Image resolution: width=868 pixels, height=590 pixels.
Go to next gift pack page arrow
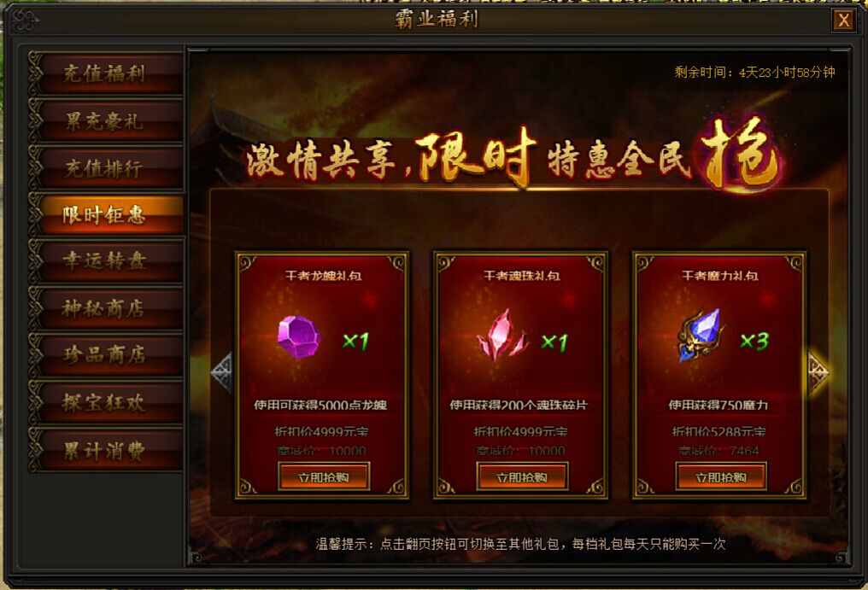pos(818,373)
